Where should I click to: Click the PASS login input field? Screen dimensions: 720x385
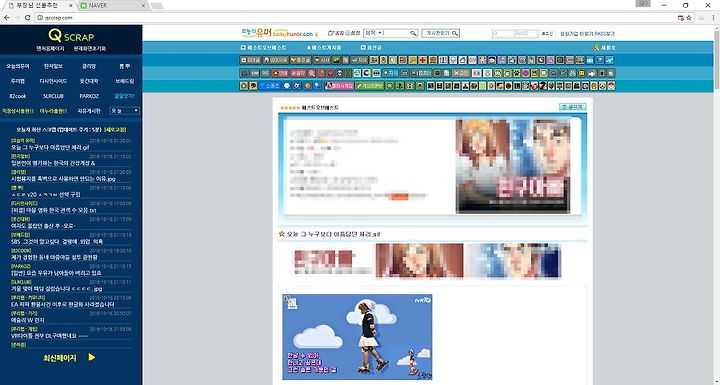pyautogui.click(x=526, y=34)
